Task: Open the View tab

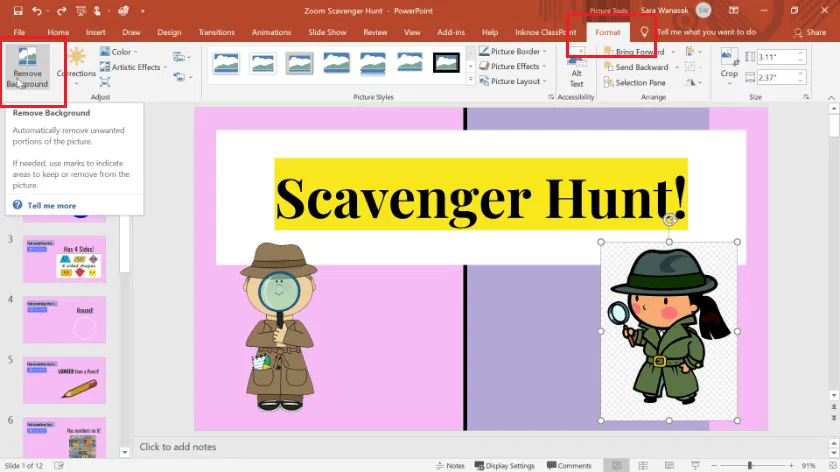Action: [x=412, y=32]
